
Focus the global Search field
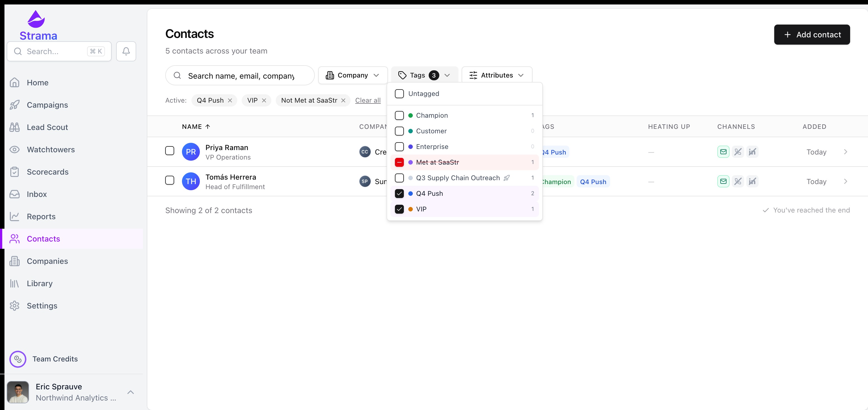(59, 51)
